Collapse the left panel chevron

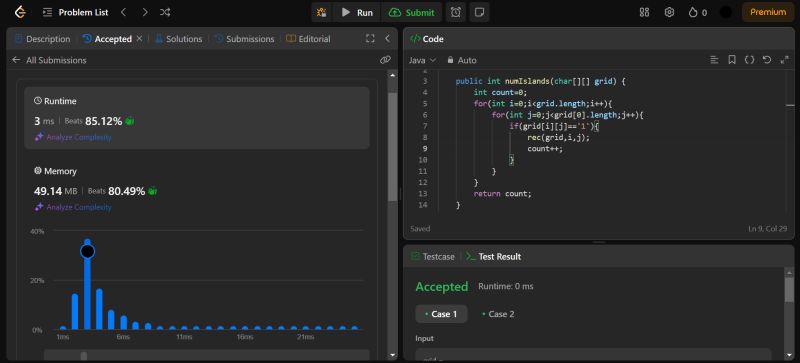click(x=387, y=38)
